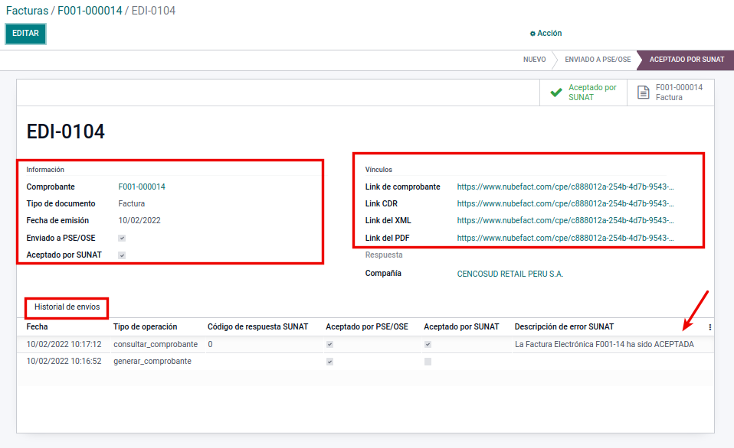Open the Link CDR URL
Image resolution: width=734 pixels, height=448 pixels.
click(x=566, y=204)
